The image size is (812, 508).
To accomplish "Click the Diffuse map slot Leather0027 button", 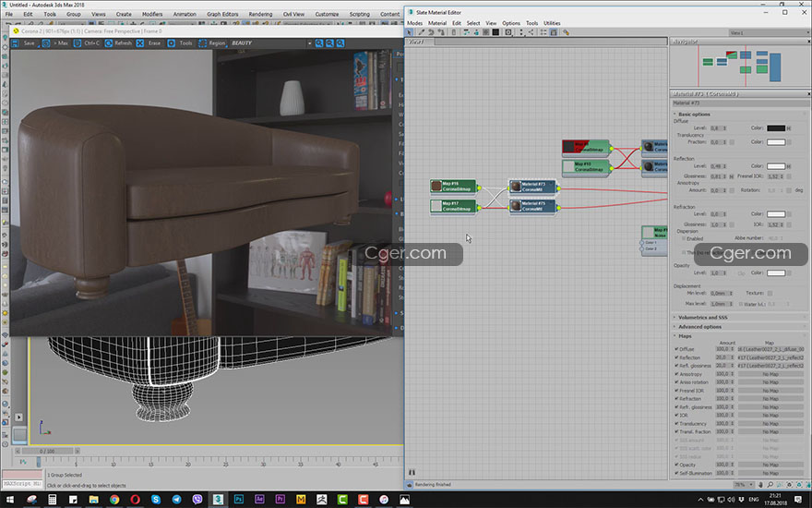I will click(770, 349).
